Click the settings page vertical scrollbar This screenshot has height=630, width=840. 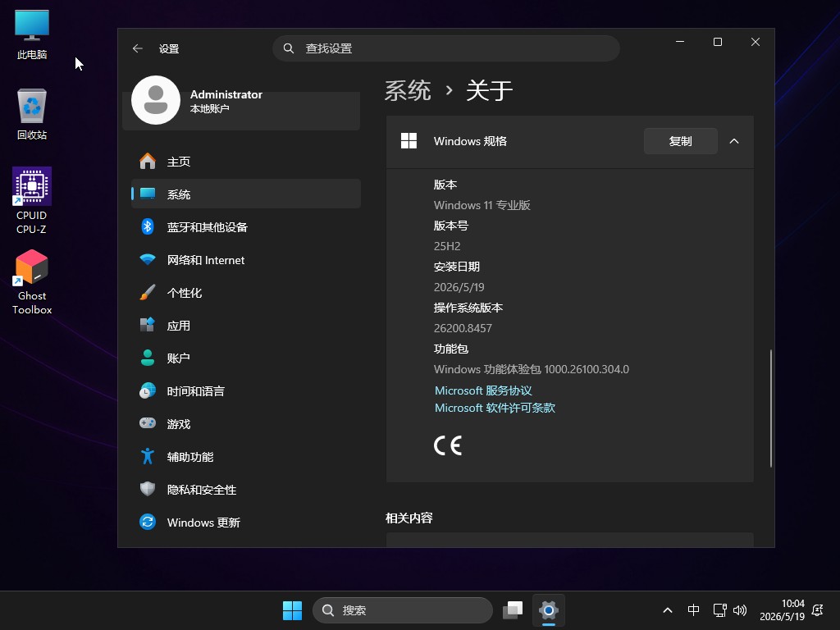point(770,409)
